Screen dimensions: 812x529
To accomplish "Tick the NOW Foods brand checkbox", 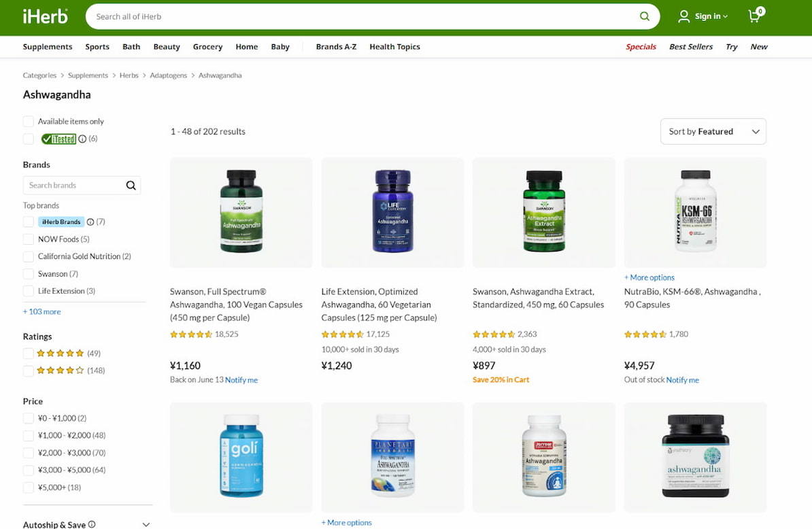I will [x=29, y=239].
